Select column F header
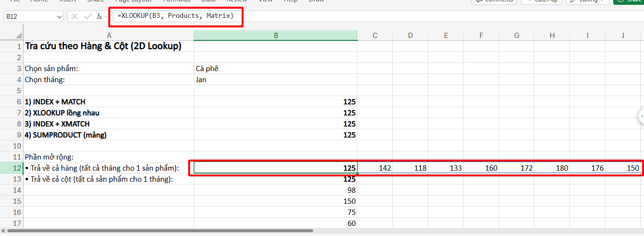 tap(481, 36)
